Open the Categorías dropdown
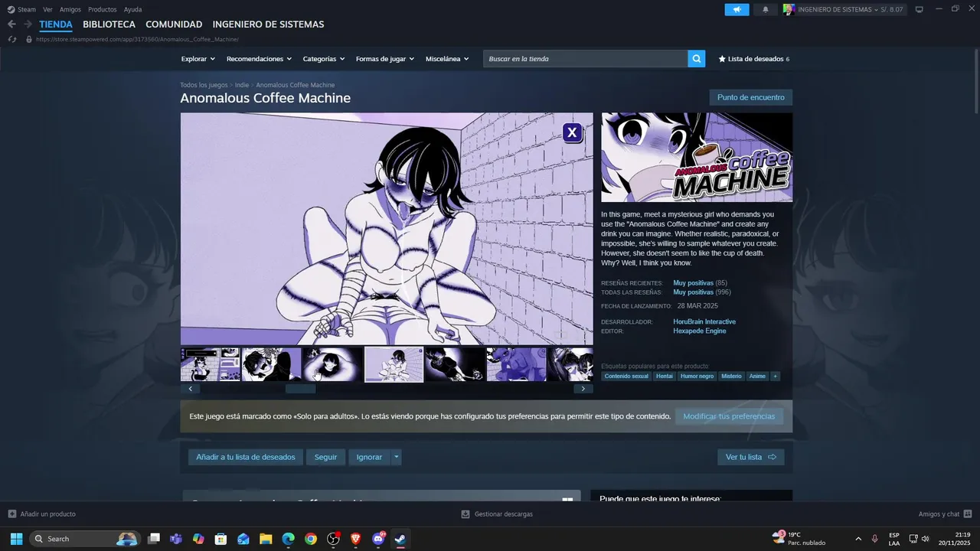Viewport: 980px width, 551px height. pos(324,59)
